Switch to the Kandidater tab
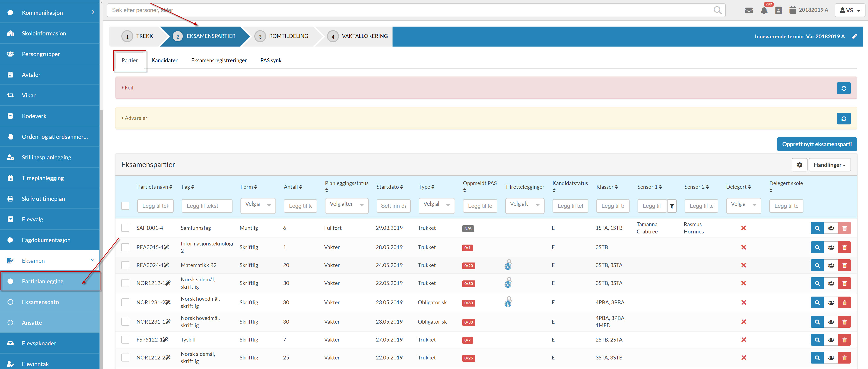868x369 pixels. tap(164, 61)
